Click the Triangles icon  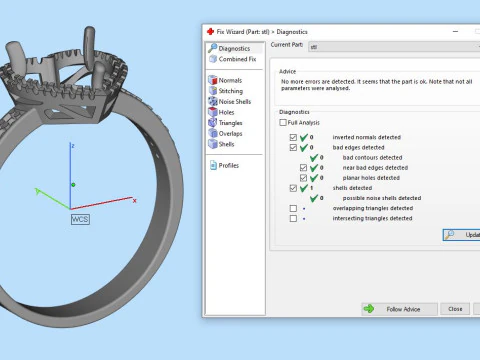pyautogui.click(x=212, y=123)
